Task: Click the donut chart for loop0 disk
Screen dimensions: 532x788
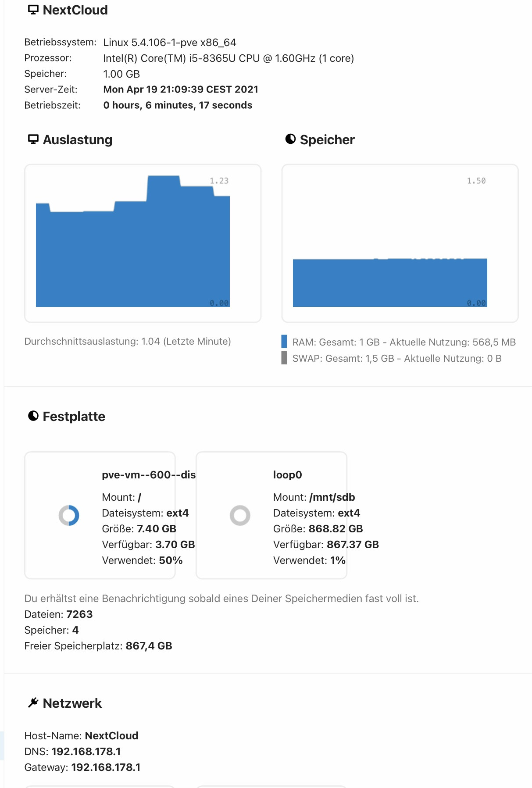Action: (240, 515)
